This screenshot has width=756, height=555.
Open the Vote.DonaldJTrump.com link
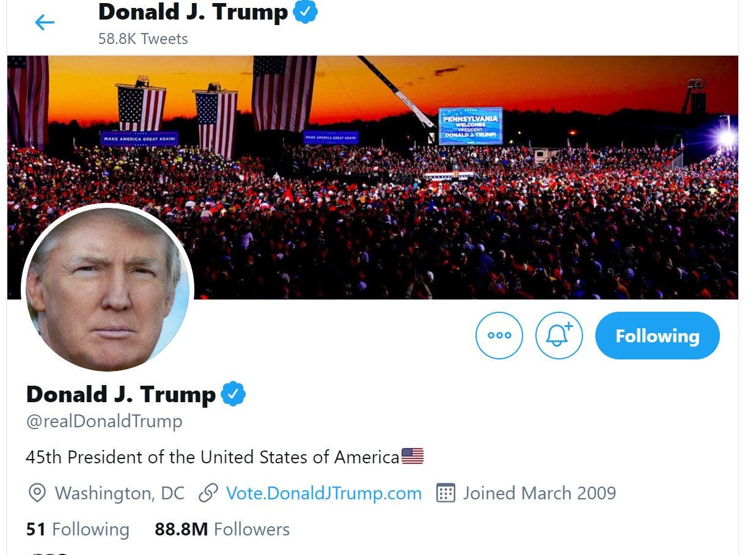(x=323, y=493)
